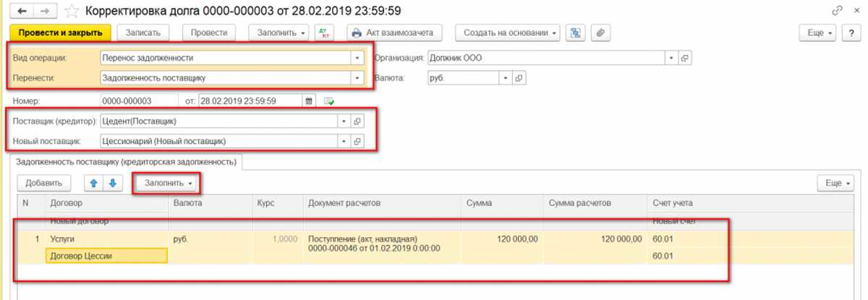Click the document structure icon next to Создать на основании

(x=576, y=33)
